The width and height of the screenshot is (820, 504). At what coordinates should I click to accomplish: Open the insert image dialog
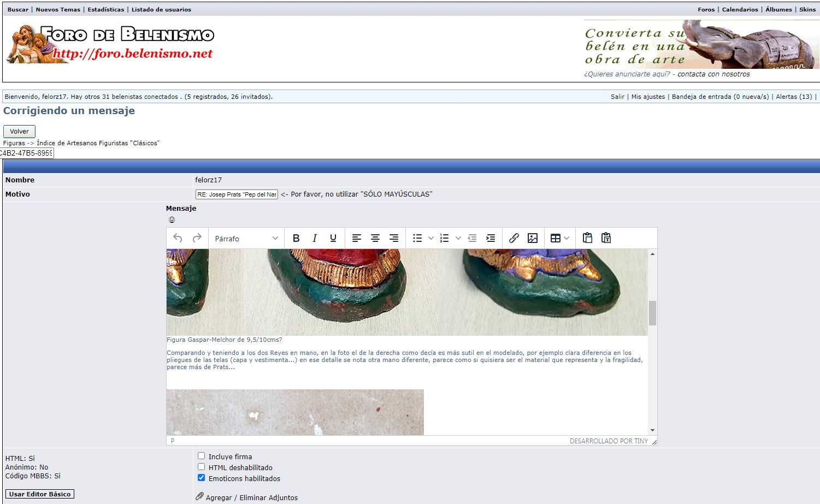533,238
